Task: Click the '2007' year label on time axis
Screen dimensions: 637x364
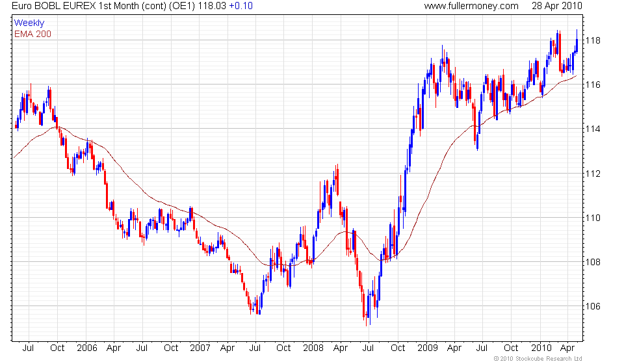Action: coord(200,348)
